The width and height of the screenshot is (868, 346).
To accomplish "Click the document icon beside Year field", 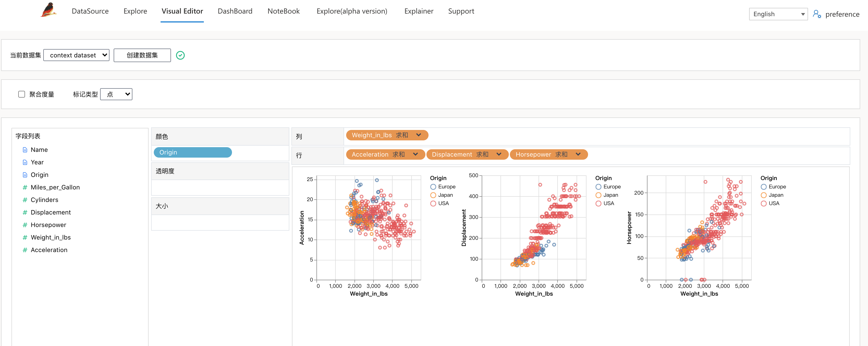I will 25,162.
